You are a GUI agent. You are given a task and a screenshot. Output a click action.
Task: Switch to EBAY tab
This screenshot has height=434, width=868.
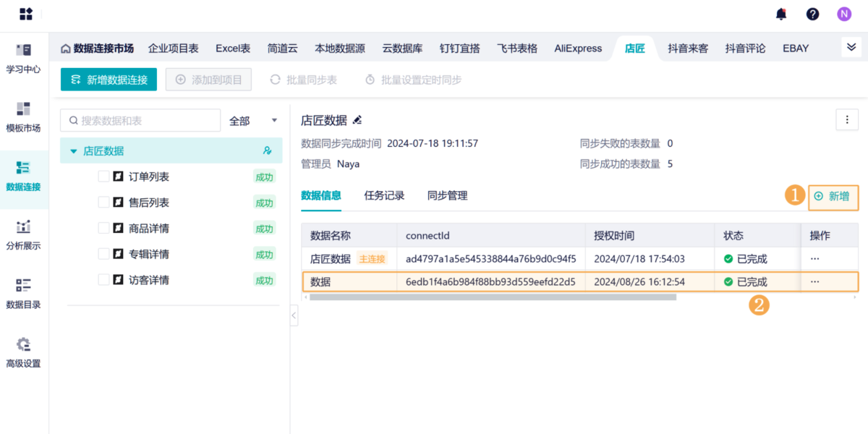(x=796, y=48)
